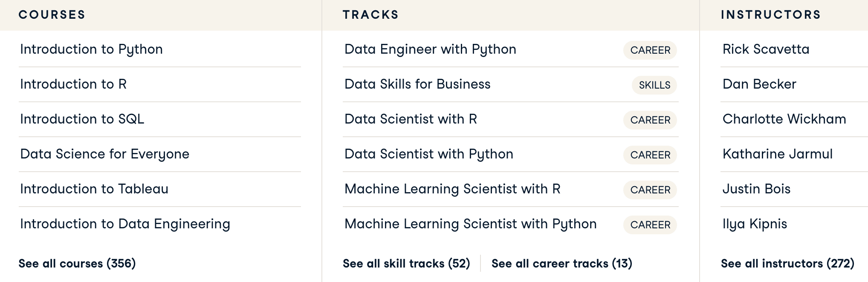The image size is (868, 282).
Task: Click the SKILLS badge next to Data Skills for Business
Action: pos(654,85)
